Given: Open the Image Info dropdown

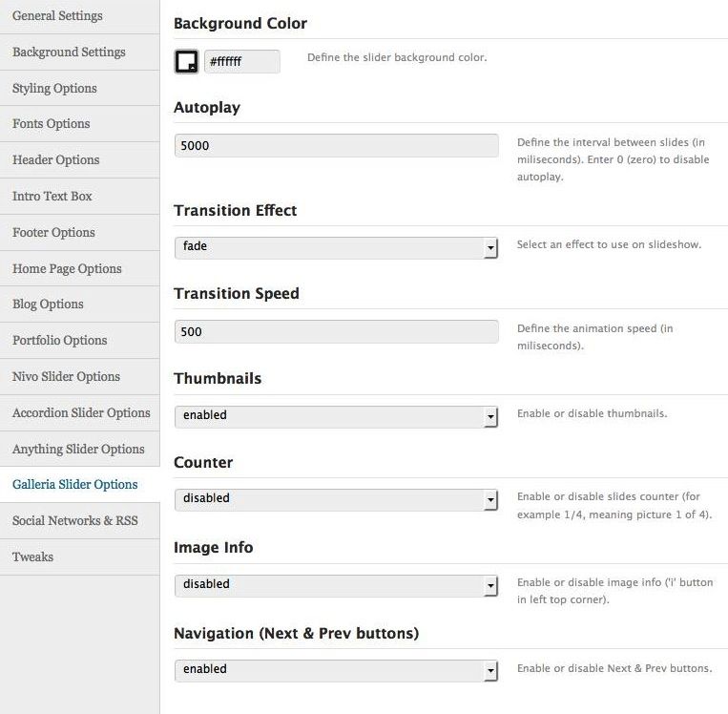Looking at the screenshot, I should [336, 584].
